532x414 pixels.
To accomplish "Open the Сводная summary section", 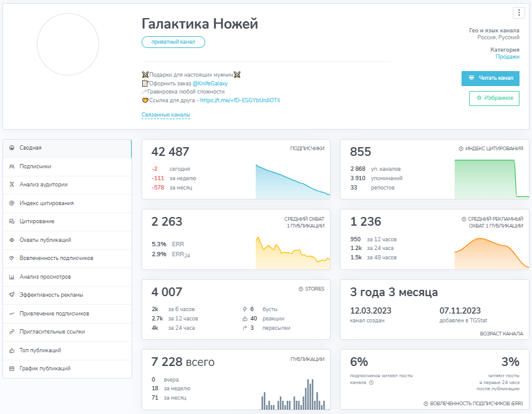I will point(67,148).
